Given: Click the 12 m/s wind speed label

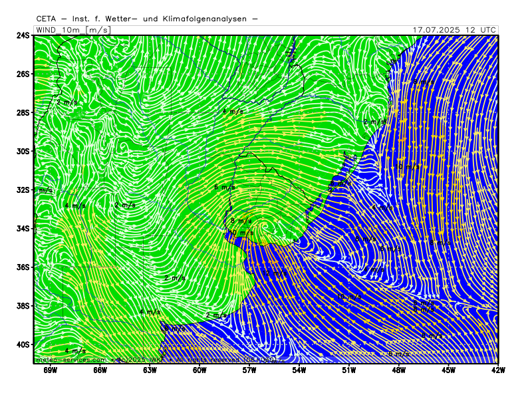Looking at the screenshot, I should pos(274,273).
